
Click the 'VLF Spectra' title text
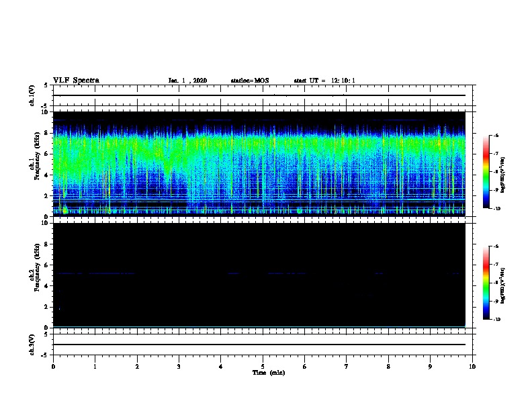click(76, 81)
